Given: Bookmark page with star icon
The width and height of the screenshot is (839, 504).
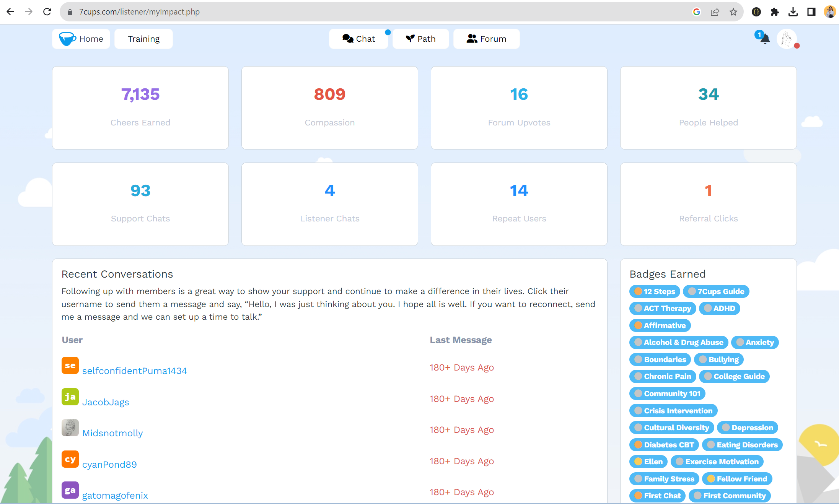Looking at the screenshot, I should tap(733, 12).
